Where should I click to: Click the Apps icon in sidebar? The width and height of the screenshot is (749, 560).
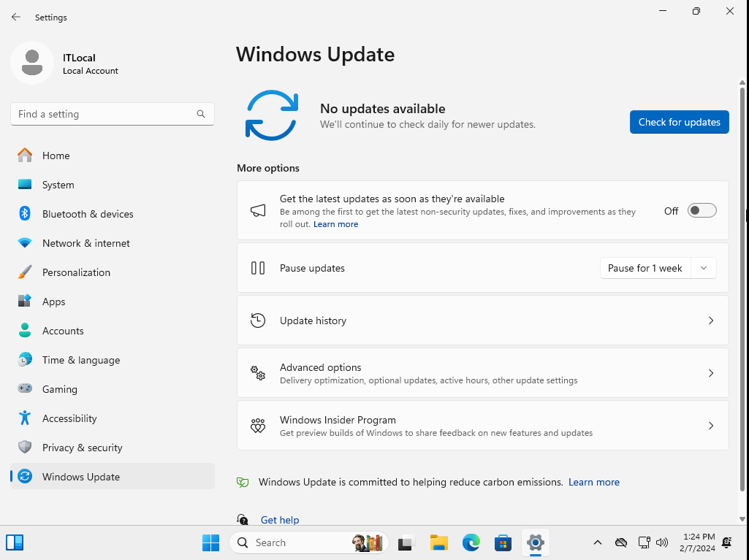[x=25, y=301]
